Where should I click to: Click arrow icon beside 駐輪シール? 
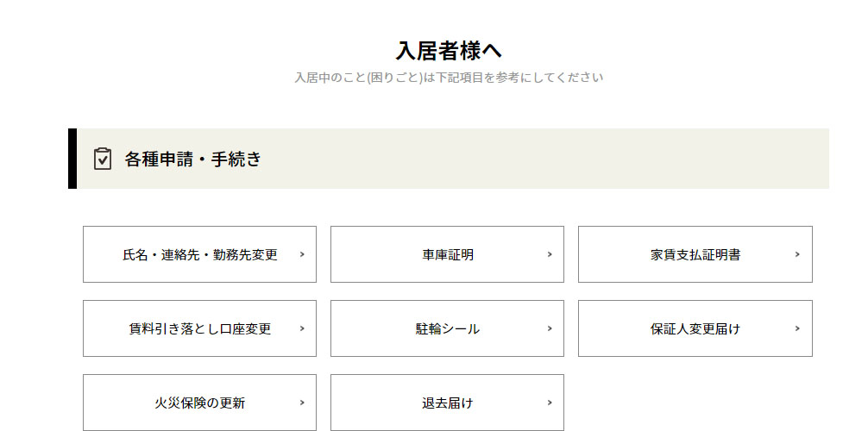(x=550, y=328)
